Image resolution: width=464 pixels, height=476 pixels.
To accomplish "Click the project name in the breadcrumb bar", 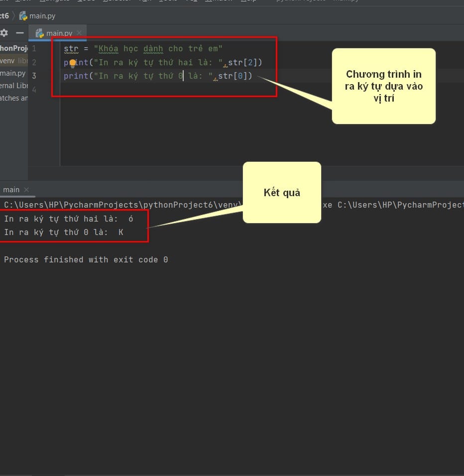I will click(4, 16).
